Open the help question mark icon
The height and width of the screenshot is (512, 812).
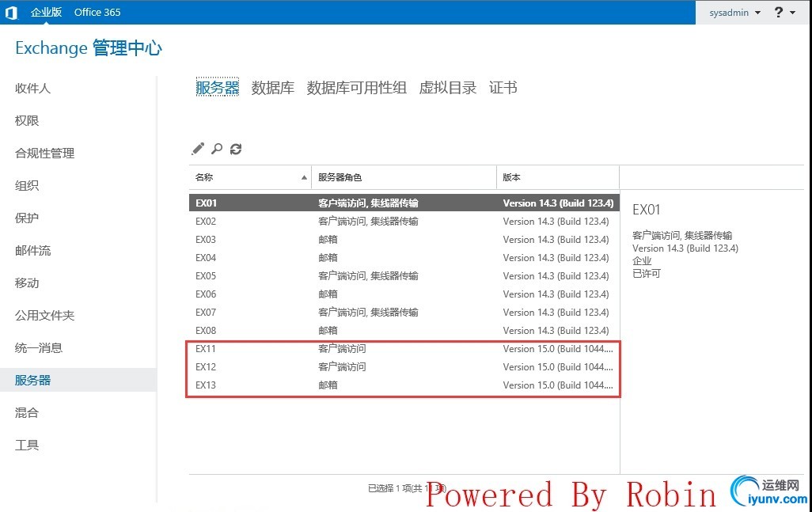coord(778,12)
